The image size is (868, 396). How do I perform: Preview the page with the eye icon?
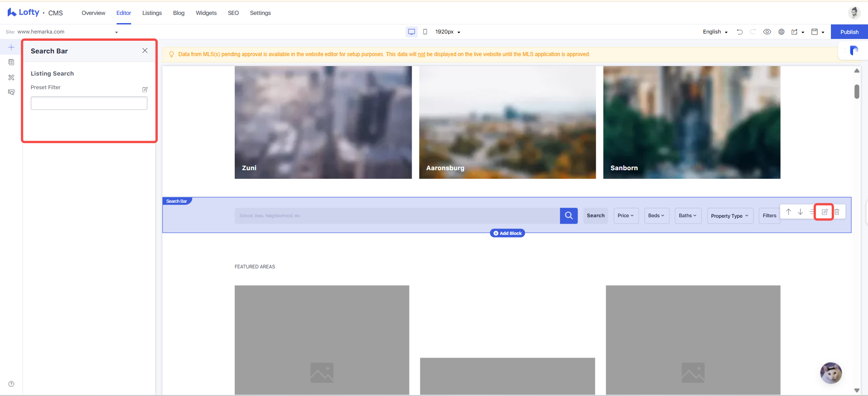tap(767, 32)
